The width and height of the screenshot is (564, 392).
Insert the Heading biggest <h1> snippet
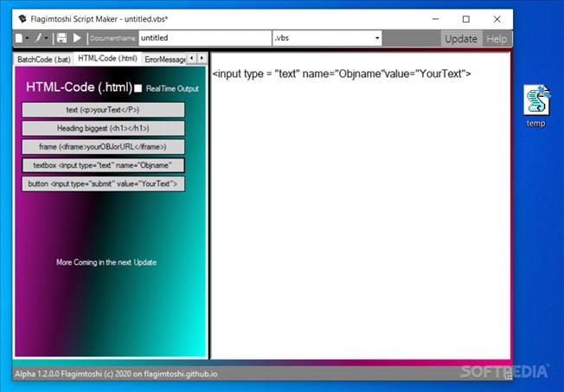pos(103,128)
